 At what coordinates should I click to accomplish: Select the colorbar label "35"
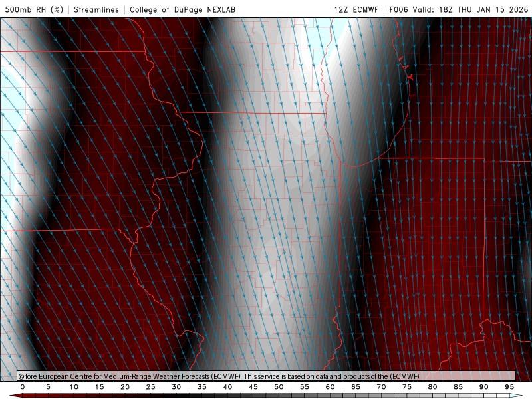pos(201,387)
